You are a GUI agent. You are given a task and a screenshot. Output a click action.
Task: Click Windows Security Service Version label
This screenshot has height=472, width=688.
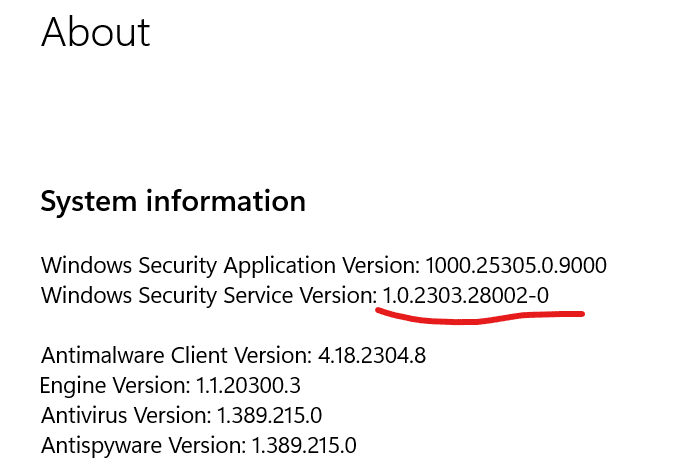click(x=209, y=296)
